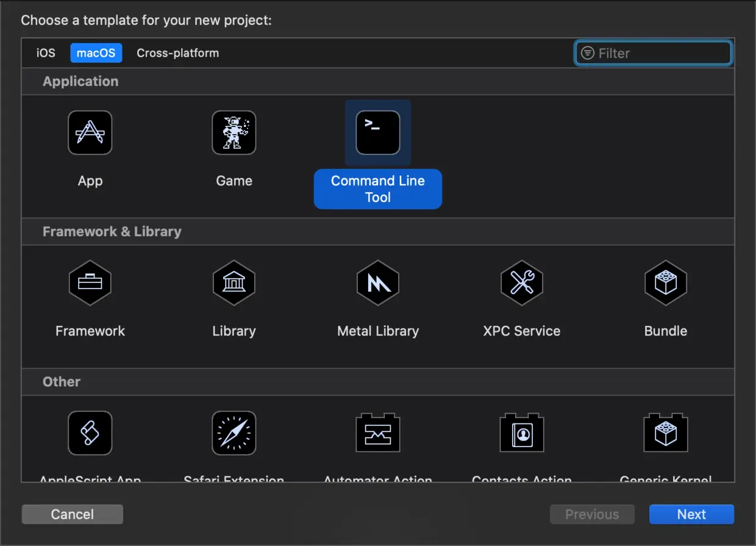This screenshot has height=546, width=756.
Task: Choose the AppleScript App template
Action: point(90,433)
